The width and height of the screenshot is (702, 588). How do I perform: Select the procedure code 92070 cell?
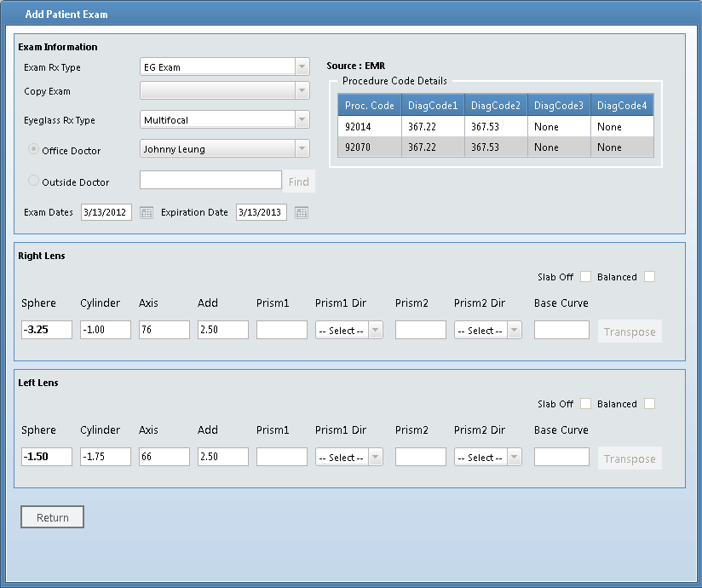(x=370, y=147)
